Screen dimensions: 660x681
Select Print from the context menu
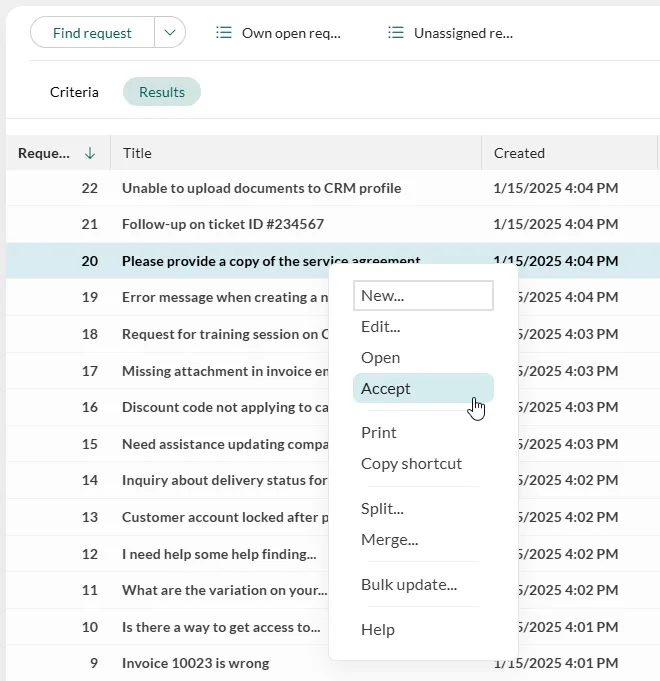pos(379,432)
